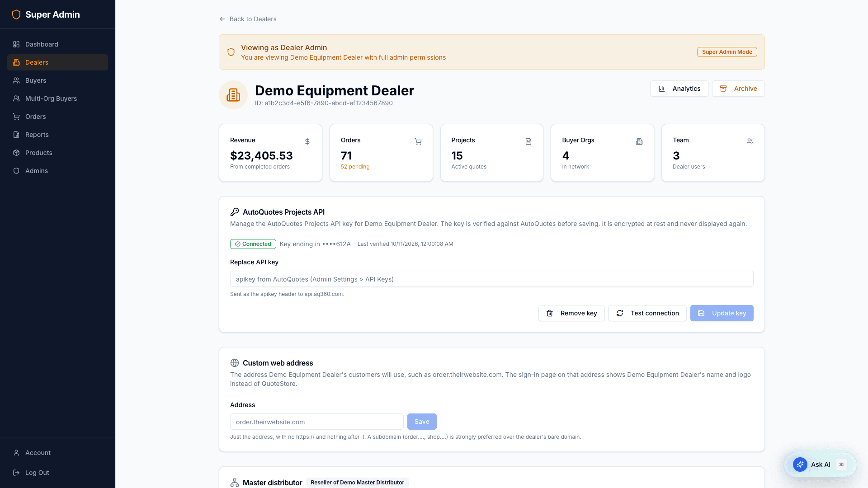Screen dimensions: 868x488
Task: Test connection to AutoQuotes
Action: point(647,313)
